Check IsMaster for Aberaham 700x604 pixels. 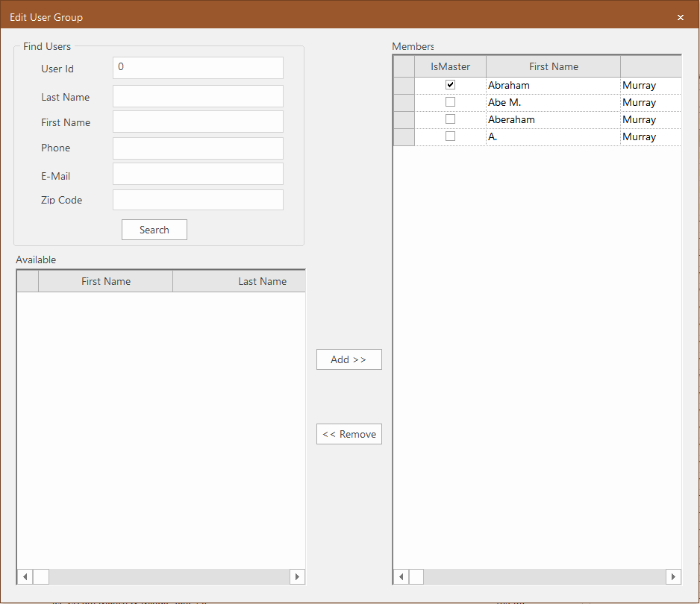[450, 119]
